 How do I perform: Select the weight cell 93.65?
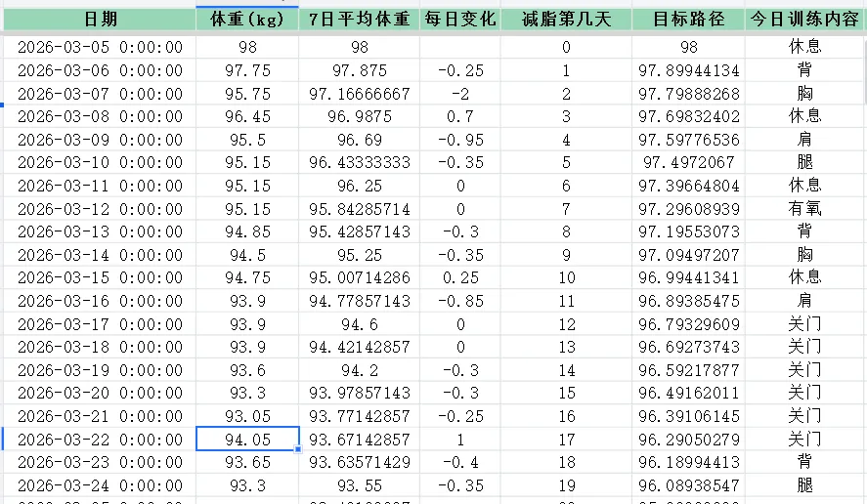[x=247, y=462]
